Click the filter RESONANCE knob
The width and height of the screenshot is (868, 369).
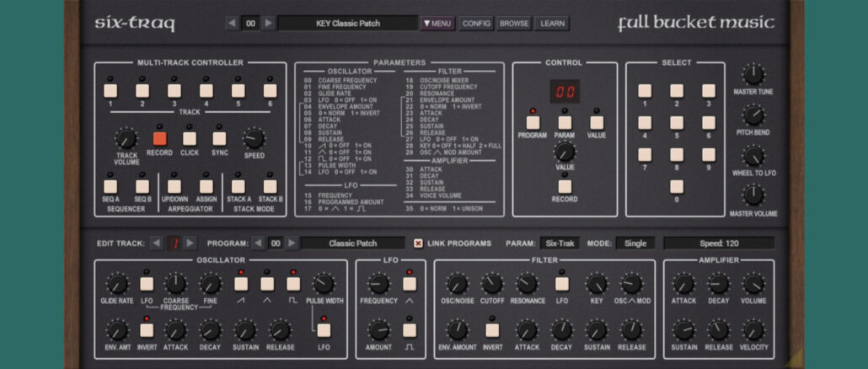(x=527, y=284)
